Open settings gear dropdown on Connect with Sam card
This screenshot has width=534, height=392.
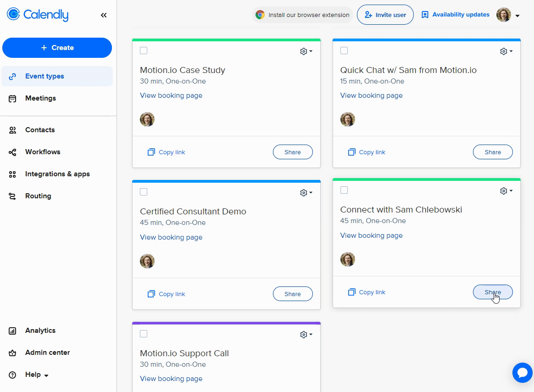click(506, 191)
